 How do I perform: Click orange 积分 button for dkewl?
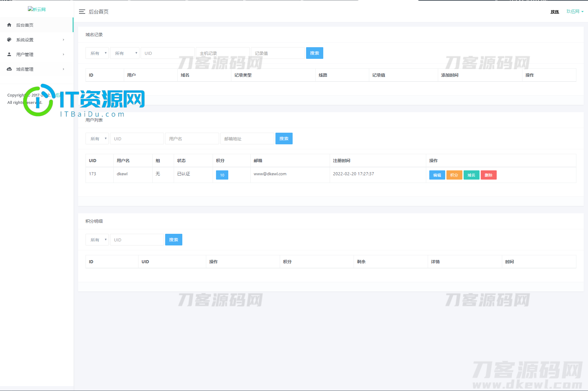[454, 175]
